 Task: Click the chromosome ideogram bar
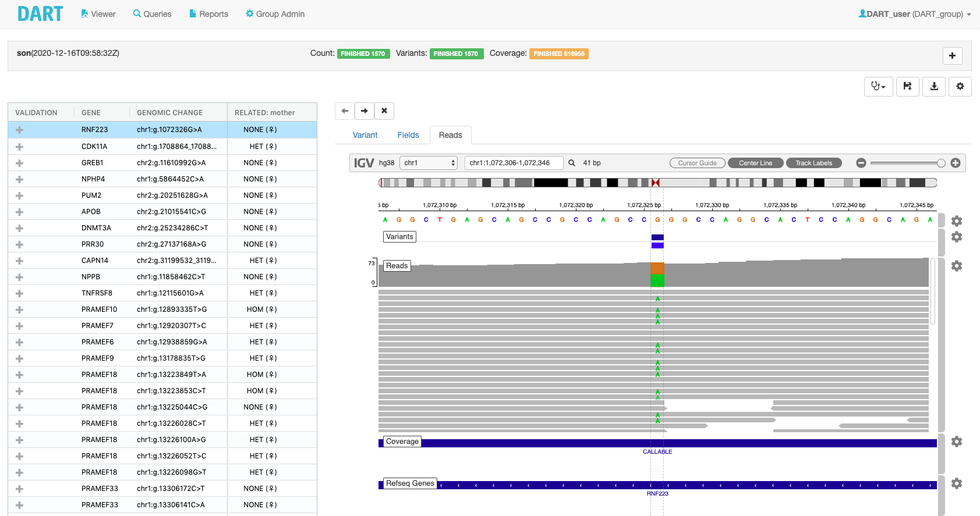(657, 183)
